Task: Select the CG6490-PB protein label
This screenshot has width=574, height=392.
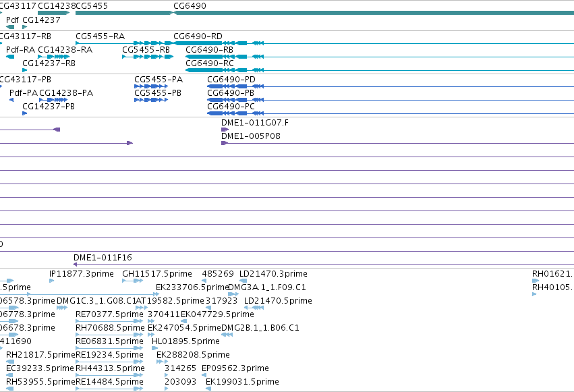Action: point(231,93)
